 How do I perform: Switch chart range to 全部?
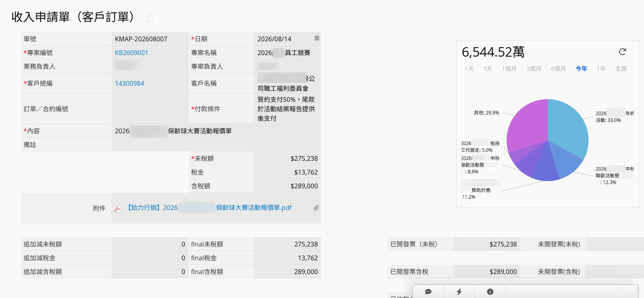coord(621,69)
